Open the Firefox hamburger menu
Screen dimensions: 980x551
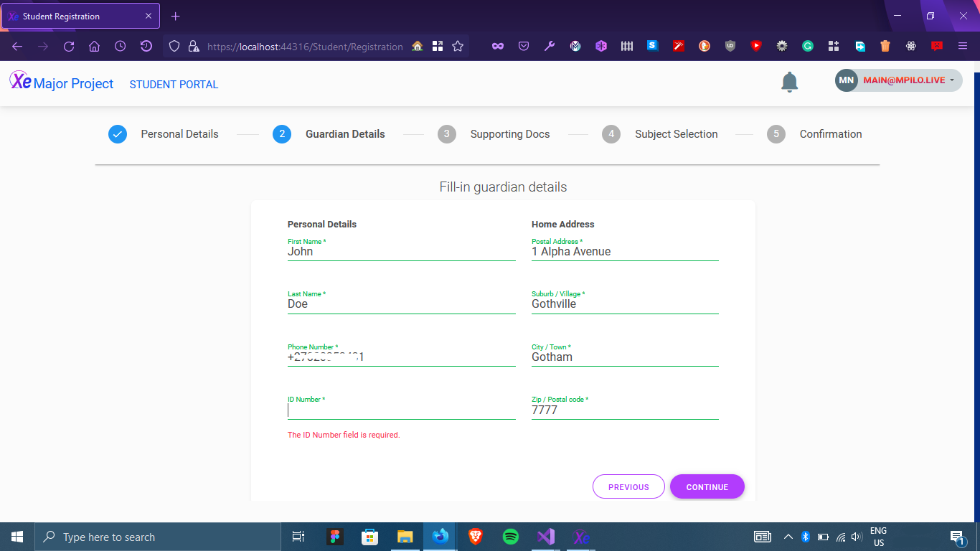click(x=963, y=47)
